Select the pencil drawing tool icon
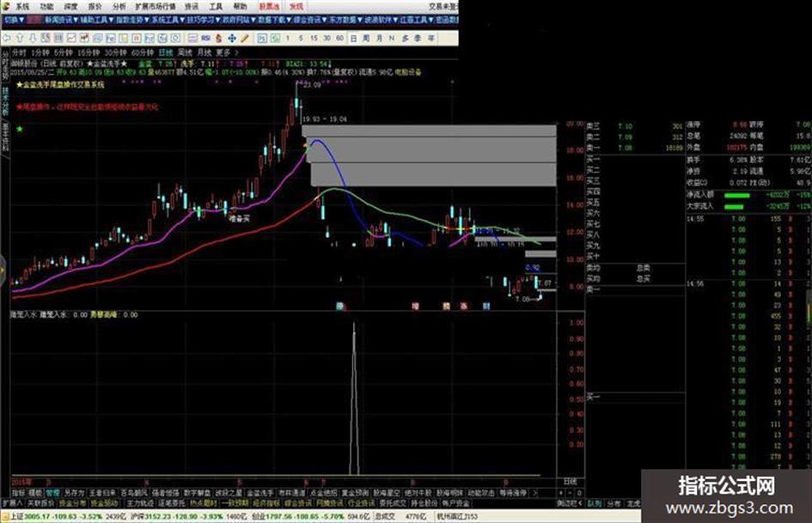Image resolution: width=812 pixels, height=523 pixels. click(x=245, y=39)
